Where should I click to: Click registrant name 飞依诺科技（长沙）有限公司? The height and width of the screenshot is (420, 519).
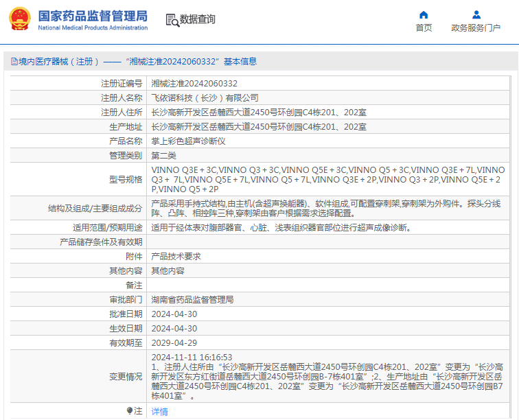(x=205, y=98)
